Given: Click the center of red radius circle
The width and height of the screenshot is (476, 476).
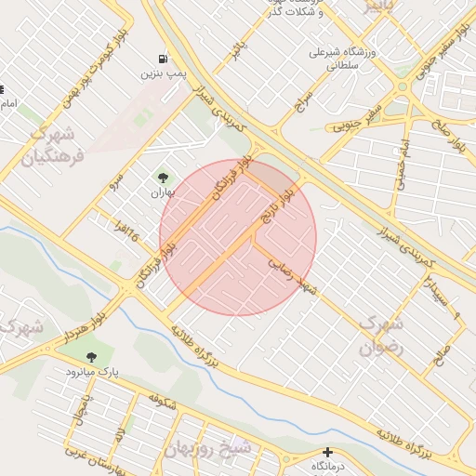Looking at the screenshot, I should pyautogui.click(x=238, y=237).
